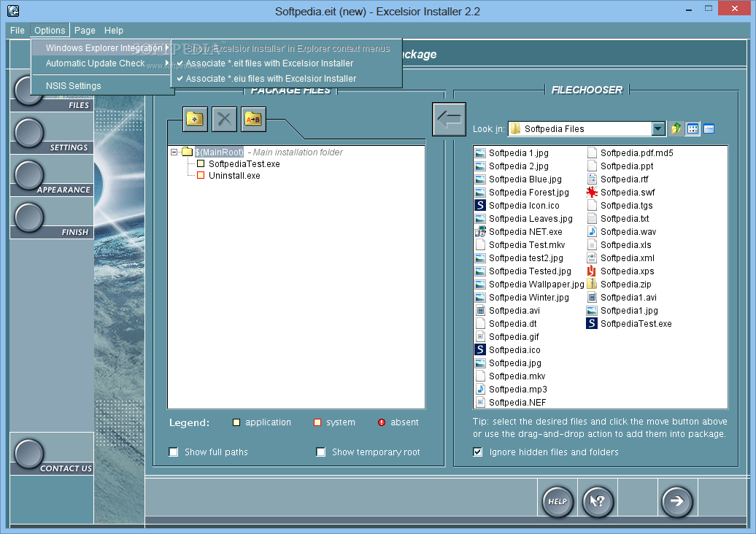The width and height of the screenshot is (756, 534).
Task: Select the Softpedia.mp3 file
Action: pyautogui.click(x=512, y=389)
